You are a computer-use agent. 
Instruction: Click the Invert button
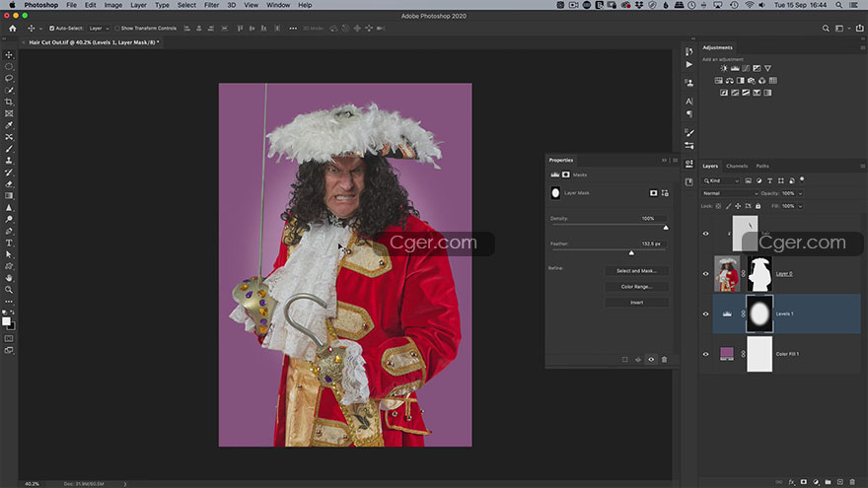pyautogui.click(x=636, y=302)
